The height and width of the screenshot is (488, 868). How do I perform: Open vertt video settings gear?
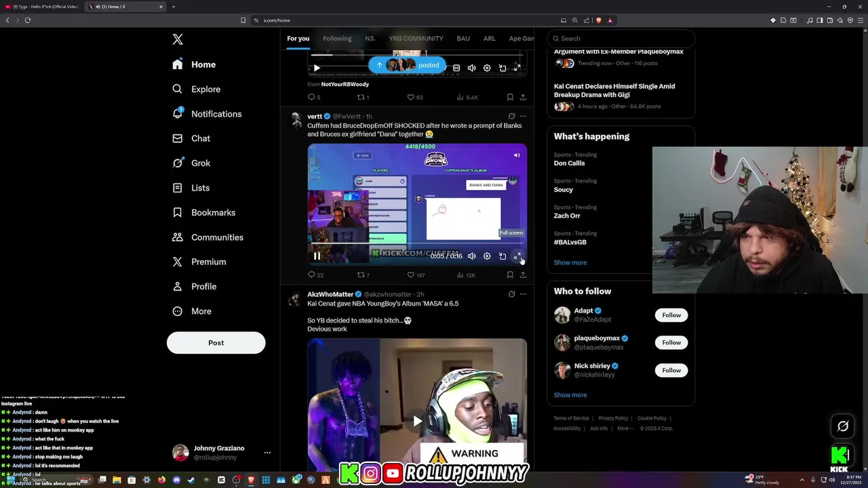487,256
